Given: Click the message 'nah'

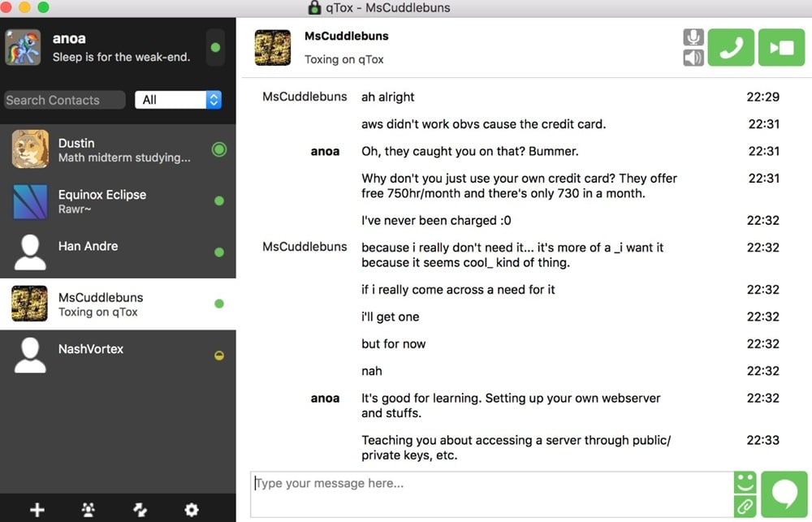Looking at the screenshot, I should pyautogui.click(x=371, y=371).
